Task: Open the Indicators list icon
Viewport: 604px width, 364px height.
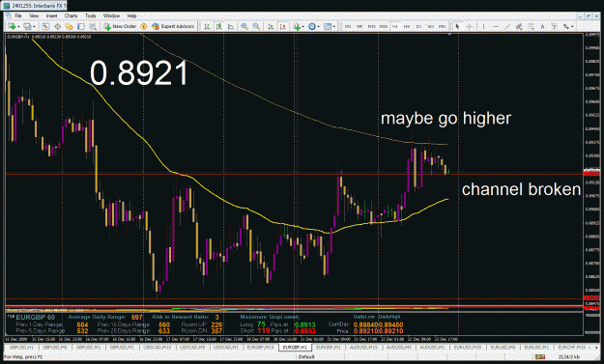Action: point(297,26)
